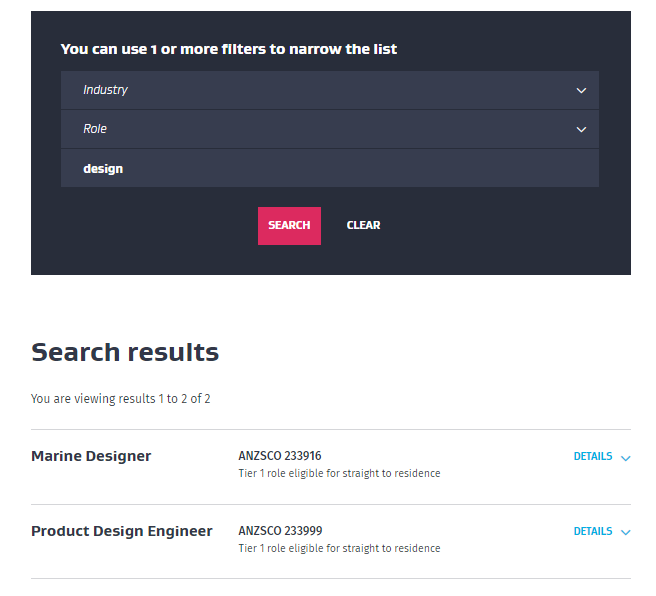Click the chevron arrow in the Role filter

tap(581, 129)
